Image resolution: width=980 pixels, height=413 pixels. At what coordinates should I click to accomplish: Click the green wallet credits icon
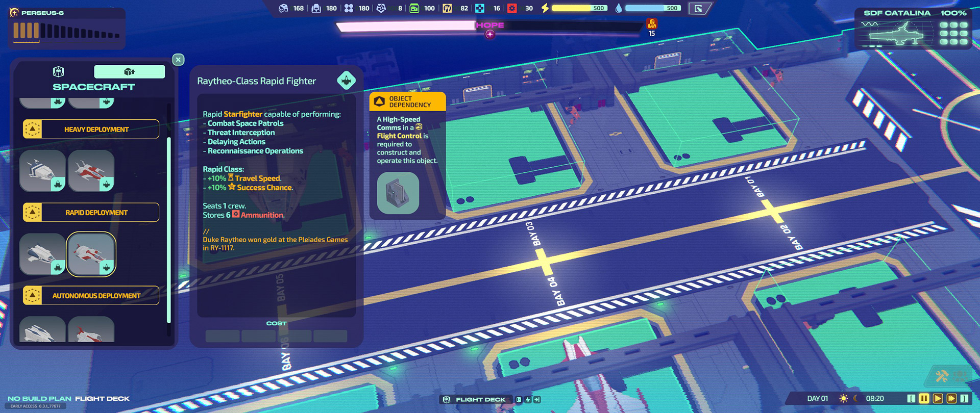click(x=414, y=8)
